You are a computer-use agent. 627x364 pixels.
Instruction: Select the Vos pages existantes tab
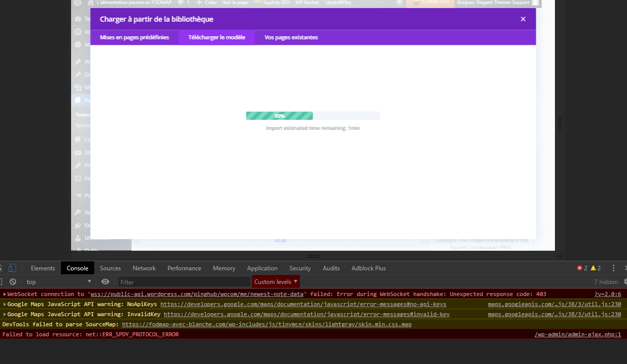coord(291,37)
